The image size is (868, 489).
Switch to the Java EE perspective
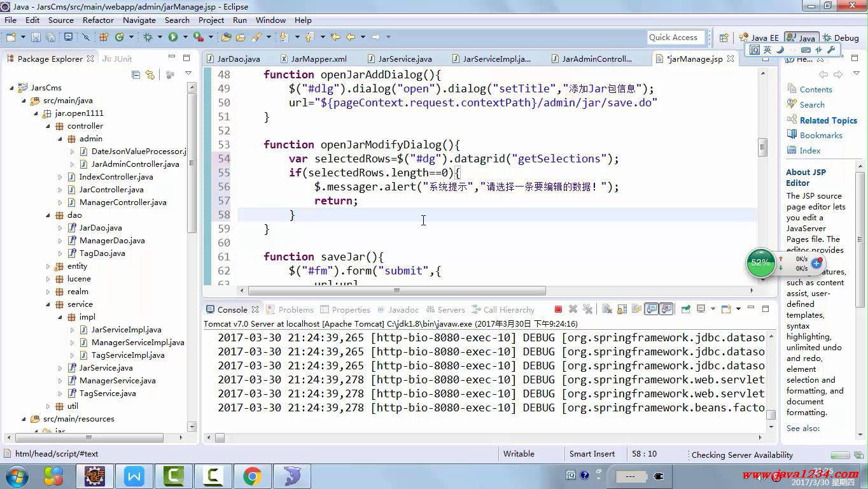758,38
